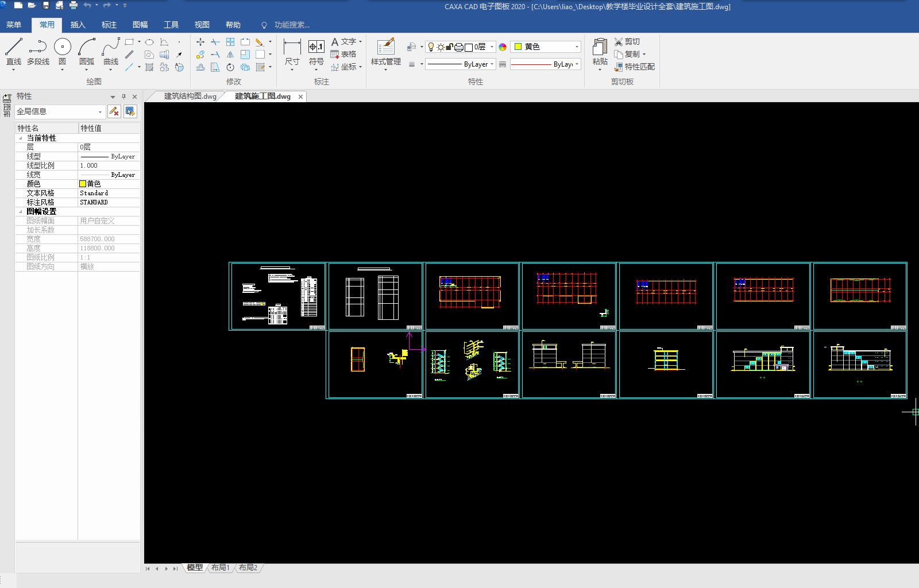The width and height of the screenshot is (919, 588).
Task: Collapse the 当前特性 section
Action: tap(21, 138)
